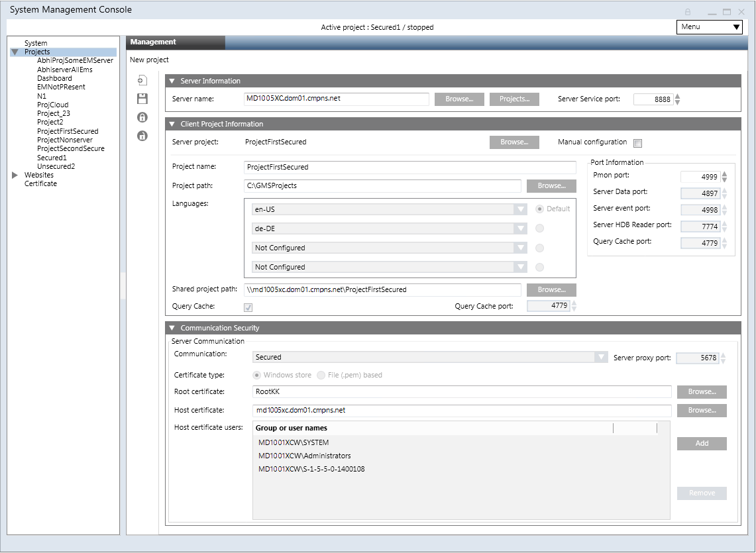Open Certificate in the navigation tree

click(x=40, y=184)
